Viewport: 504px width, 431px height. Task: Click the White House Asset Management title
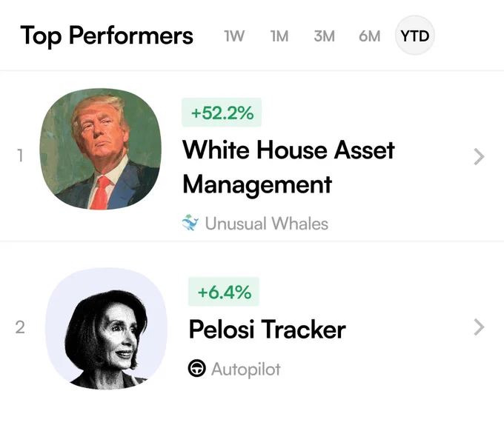(x=288, y=167)
